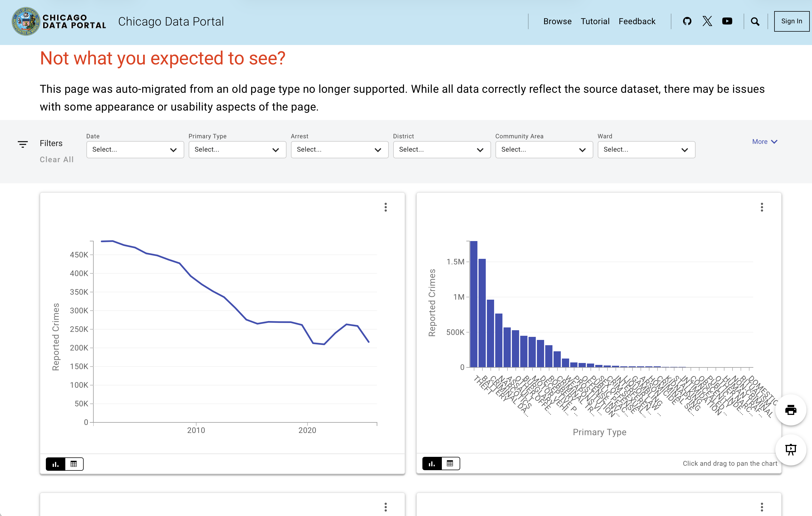The width and height of the screenshot is (812, 516).
Task: Switch bar chart to table view
Action: (x=450, y=464)
